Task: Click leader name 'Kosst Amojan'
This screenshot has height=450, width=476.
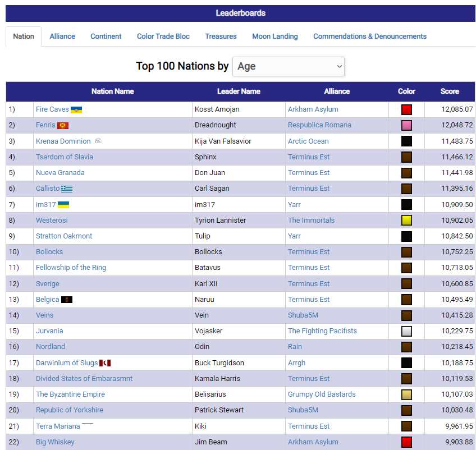Action: (x=217, y=109)
